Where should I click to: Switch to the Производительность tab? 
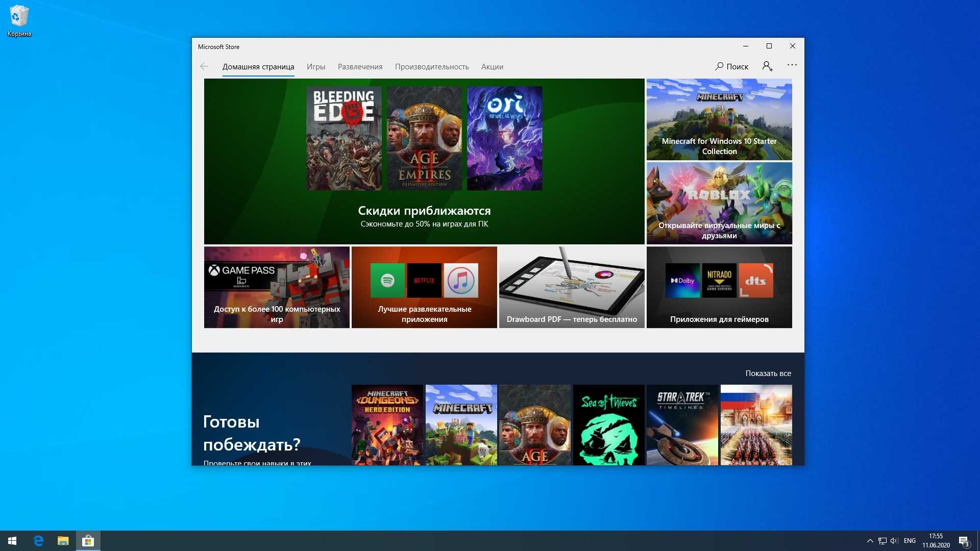coord(432,67)
